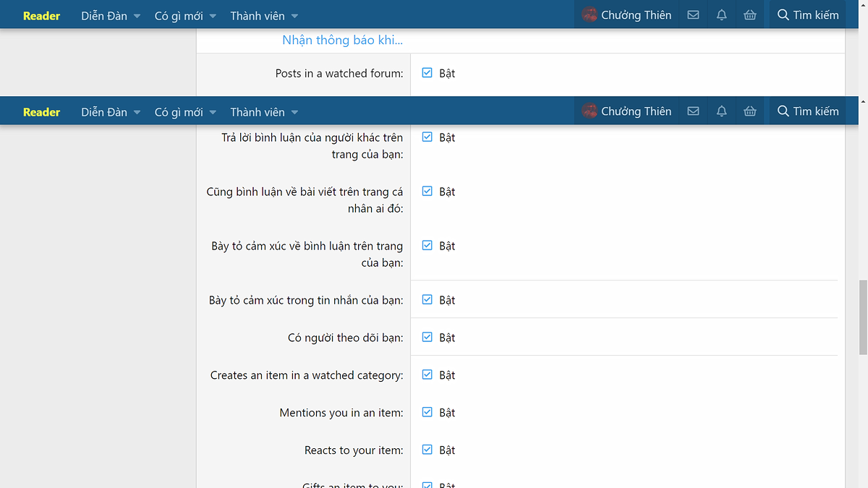Screen dimensions: 868x488
Task: Click the envelope icon in the lower sticky header
Action: click(x=693, y=111)
